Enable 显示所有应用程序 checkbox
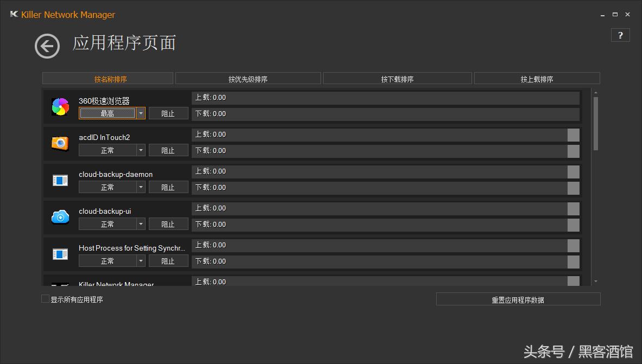The width and height of the screenshot is (642, 364). point(45,298)
